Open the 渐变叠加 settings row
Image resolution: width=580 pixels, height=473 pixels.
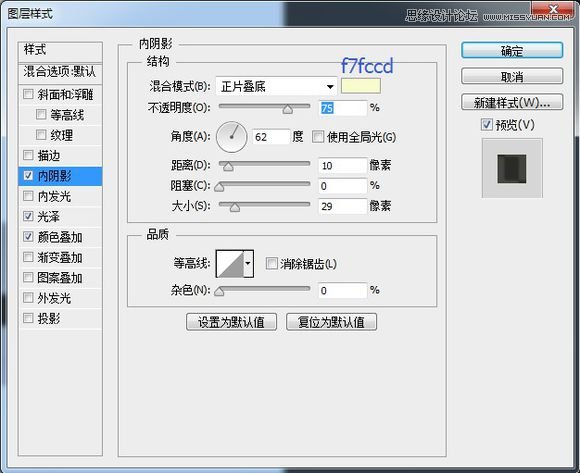60,257
